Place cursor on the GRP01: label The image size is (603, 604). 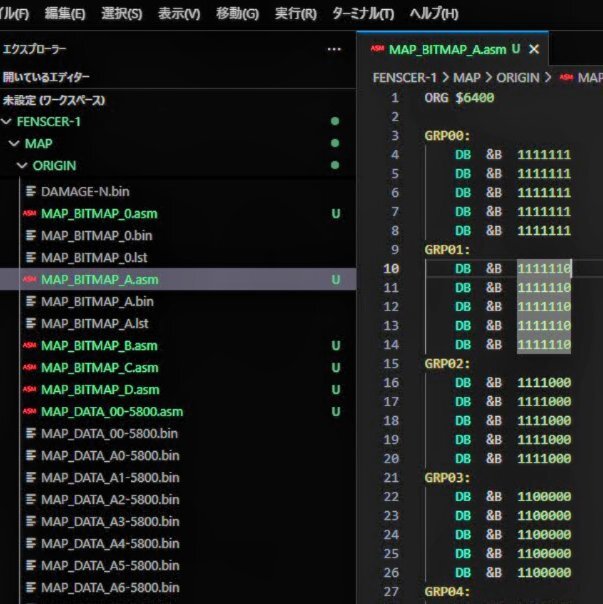click(x=447, y=250)
